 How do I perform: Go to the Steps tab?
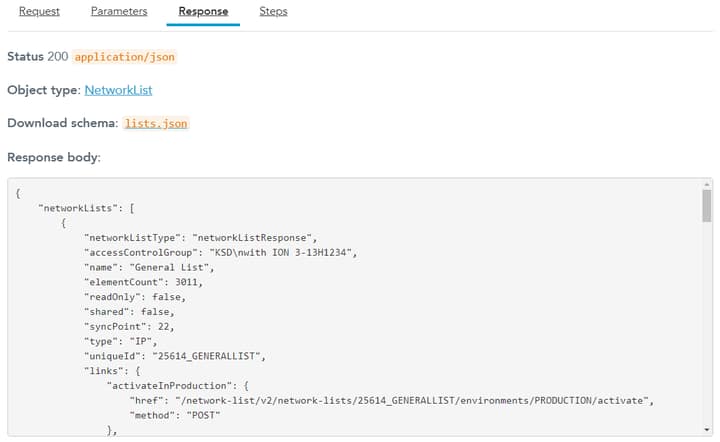click(x=273, y=12)
